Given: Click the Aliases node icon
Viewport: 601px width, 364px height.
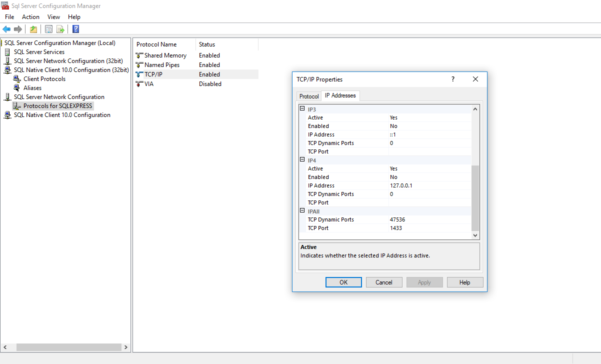Looking at the screenshot, I should coord(17,88).
